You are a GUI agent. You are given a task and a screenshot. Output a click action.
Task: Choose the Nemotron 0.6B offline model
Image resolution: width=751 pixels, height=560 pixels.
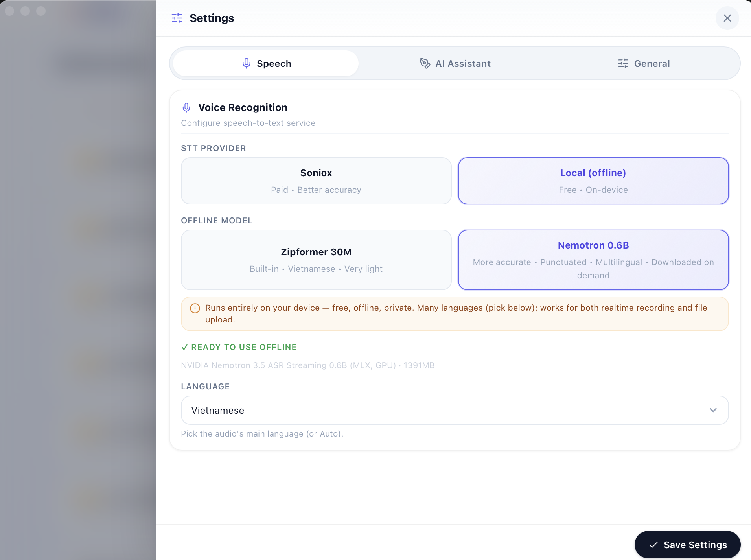pos(593,260)
